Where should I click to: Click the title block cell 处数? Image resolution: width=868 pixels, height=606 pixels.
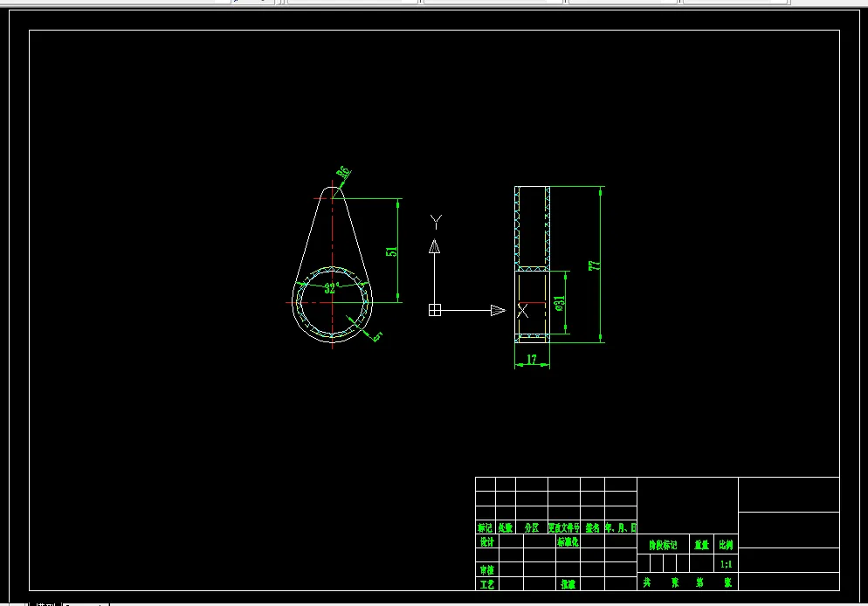tap(505, 527)
